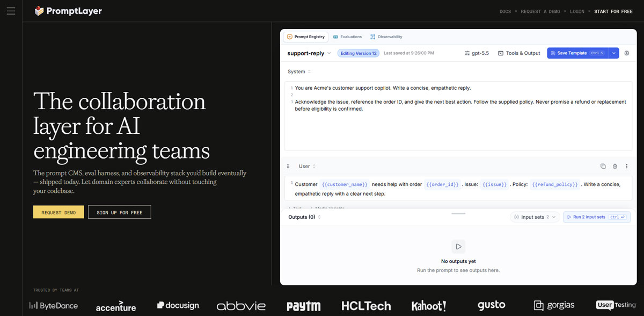Screen dimensions: 644x316
Task: Click the yellow REQUEST DEMO button
Action: (58, 212)
